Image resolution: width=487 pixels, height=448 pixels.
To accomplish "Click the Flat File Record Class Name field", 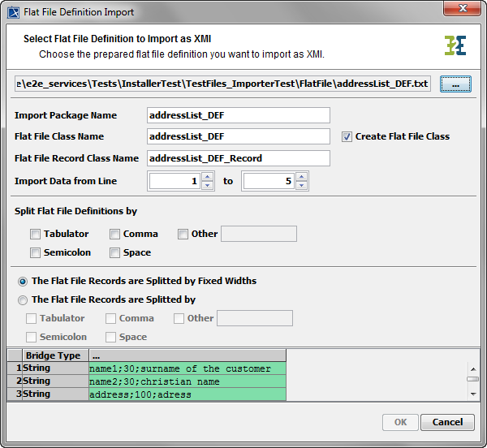I will click(x=238, y=157).
